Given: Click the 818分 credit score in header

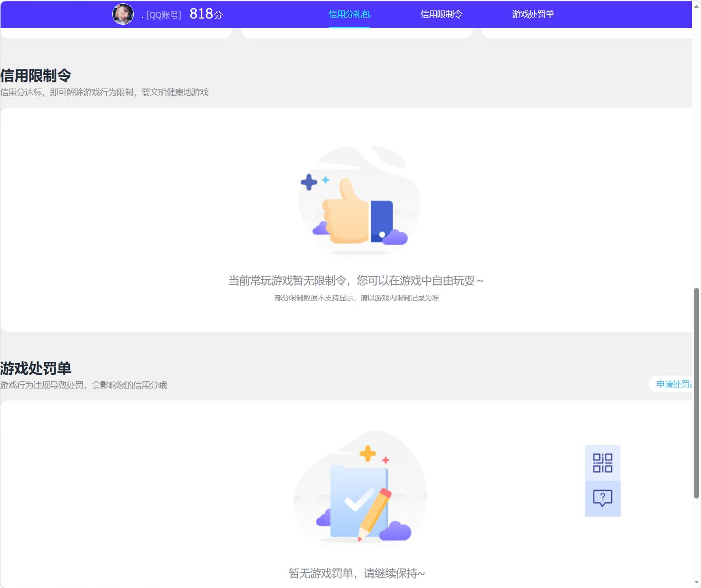Looking at the screenshot, I should 206,14.
